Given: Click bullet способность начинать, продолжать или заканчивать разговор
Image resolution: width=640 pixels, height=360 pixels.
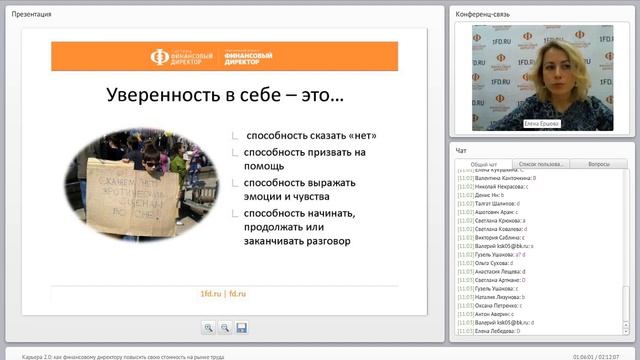Looking at the screenshot, I should coord(300,227).
